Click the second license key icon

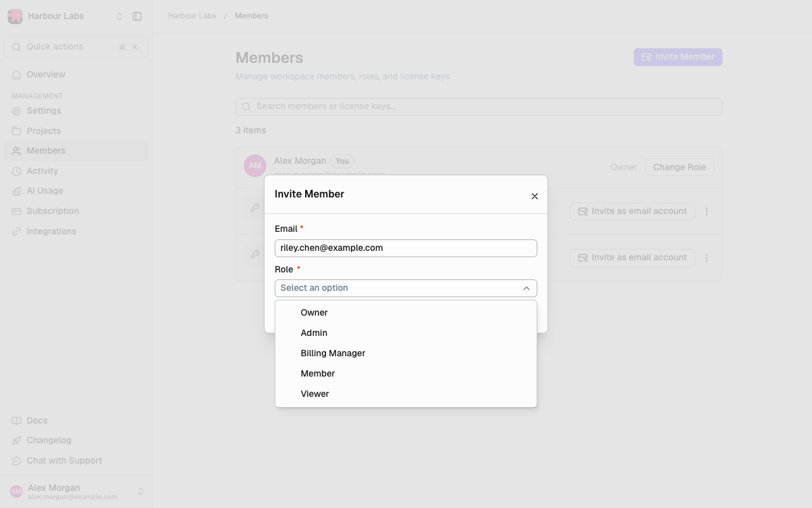pyautogui.click(x=254, y=254)
